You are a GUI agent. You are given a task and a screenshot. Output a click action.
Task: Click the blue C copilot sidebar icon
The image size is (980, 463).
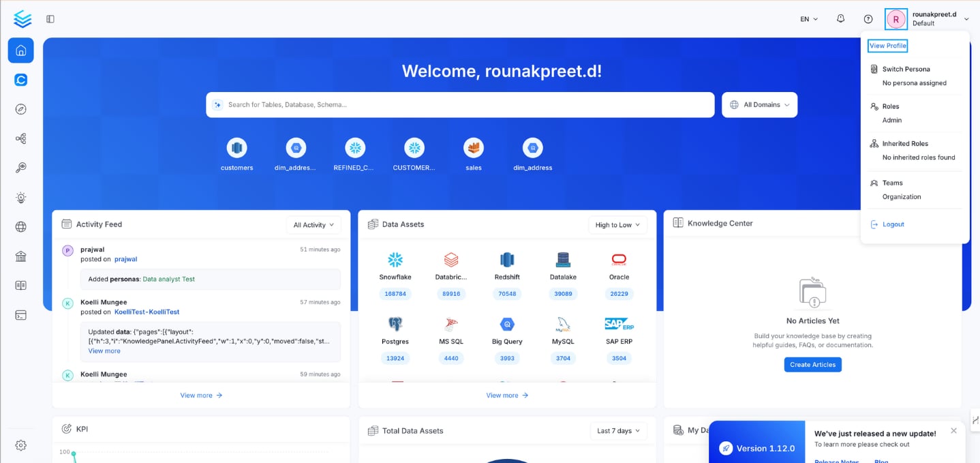tap(20, 80)
